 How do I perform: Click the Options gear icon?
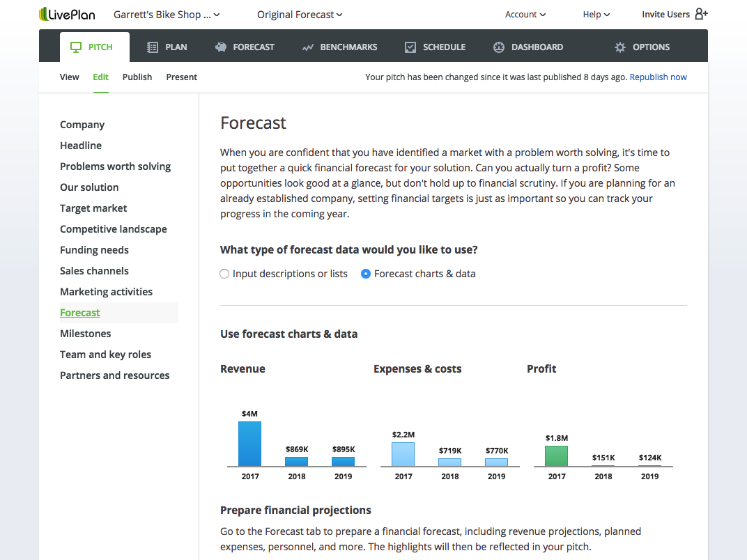(x=620, y=47)
